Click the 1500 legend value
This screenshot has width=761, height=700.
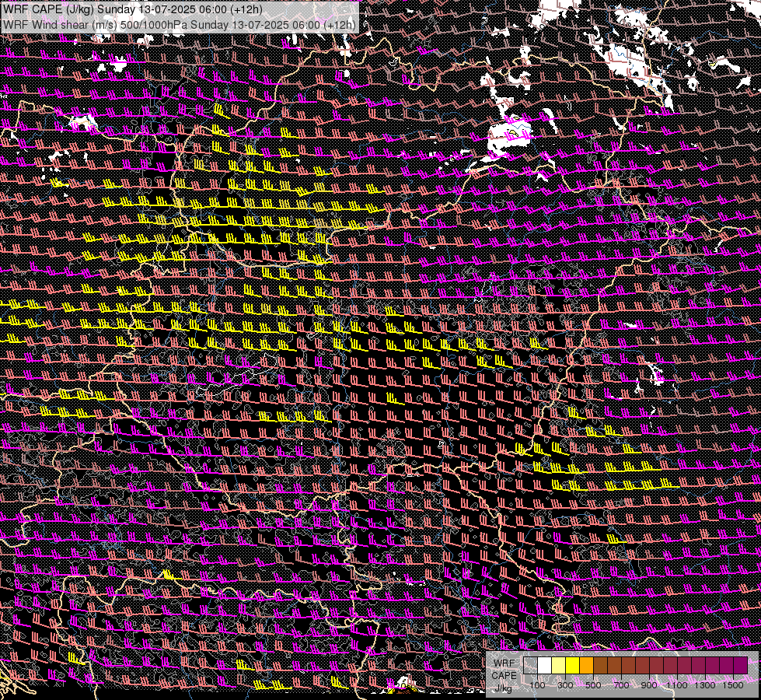coord(733,685)
